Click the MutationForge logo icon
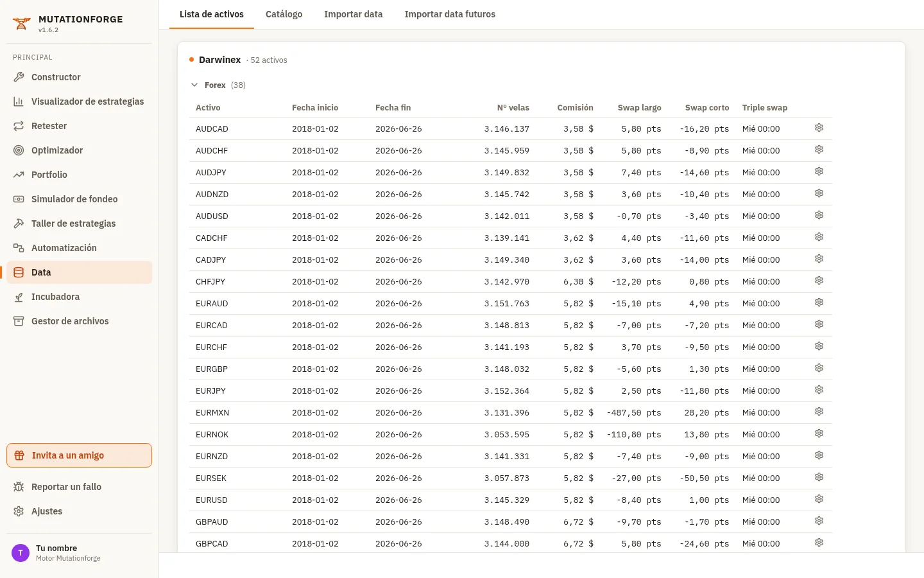The image size is (924, 578). [x=22, y=24]
